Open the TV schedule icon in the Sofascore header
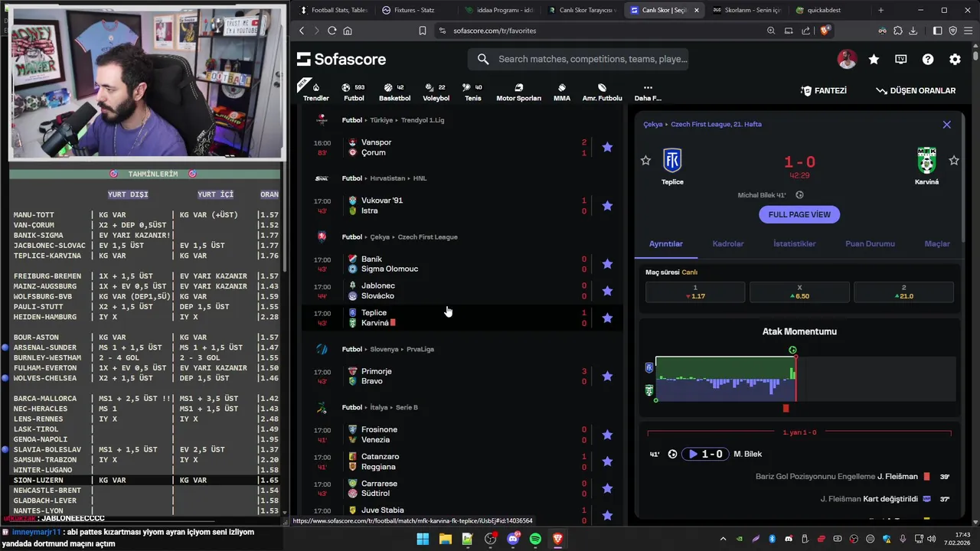 pyautogui.click(x=901, y=59)
